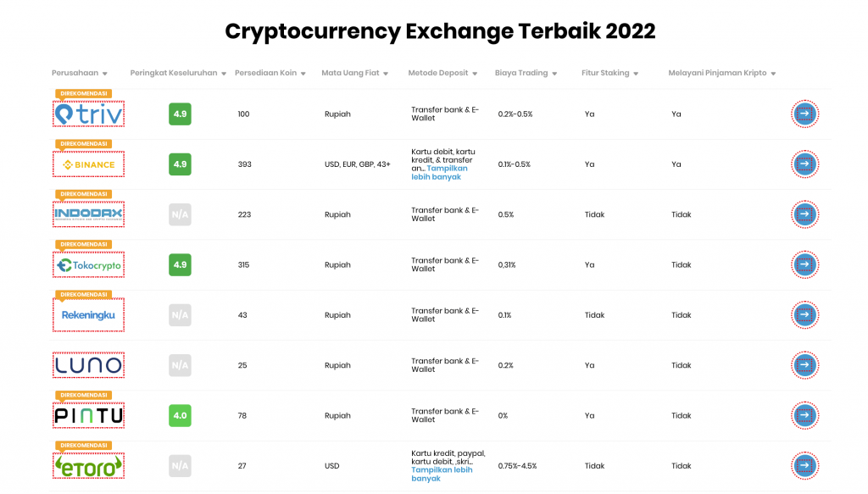Image resolution: width=868 pixels, height=494 pixels.
Task: Open the Triv exchange logo
Action: pos(88,114)
